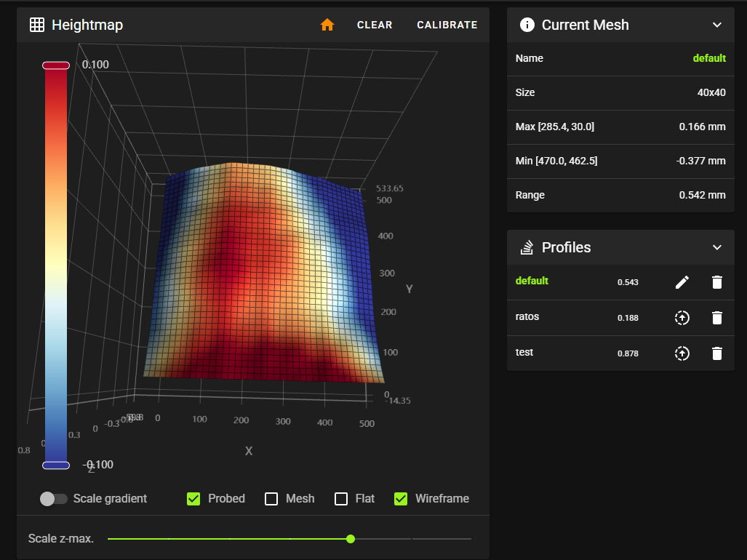Screen dimensions: 747x560
Task: Click the orange home icon
Action: (x=327, y=25)
